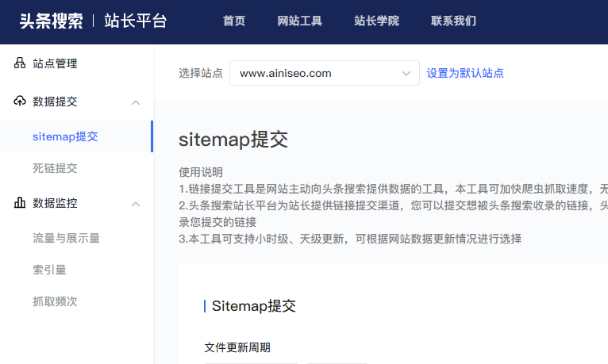The height and width of the screenshot is (364, 608).
Task: Open 联系我们 in top navigation
Action: point(453,21)
